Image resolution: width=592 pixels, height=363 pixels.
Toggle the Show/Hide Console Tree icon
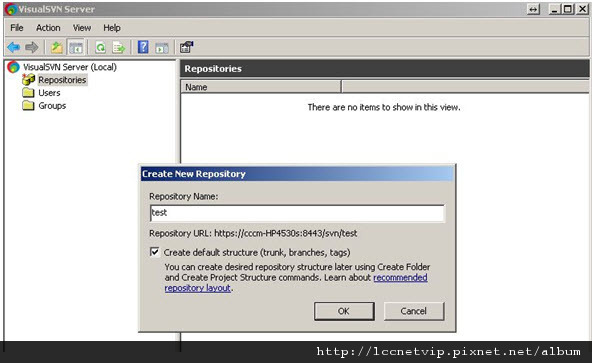pyautogui.click(x=76, y=48)
